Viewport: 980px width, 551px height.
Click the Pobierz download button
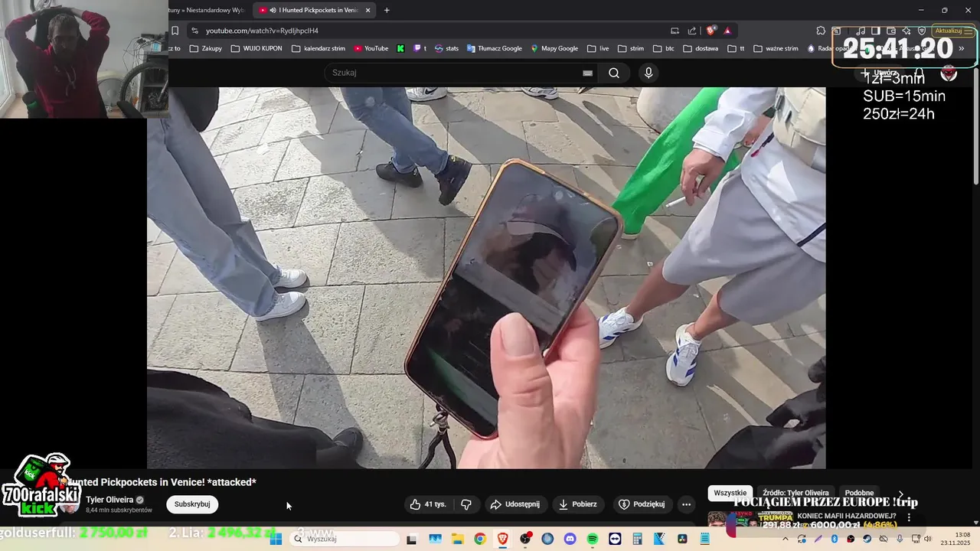(578, 504)
